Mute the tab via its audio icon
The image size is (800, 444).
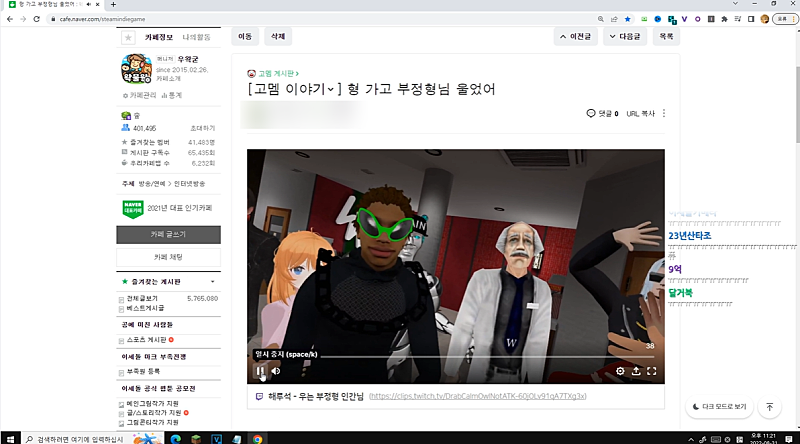(x=89, y=4)
